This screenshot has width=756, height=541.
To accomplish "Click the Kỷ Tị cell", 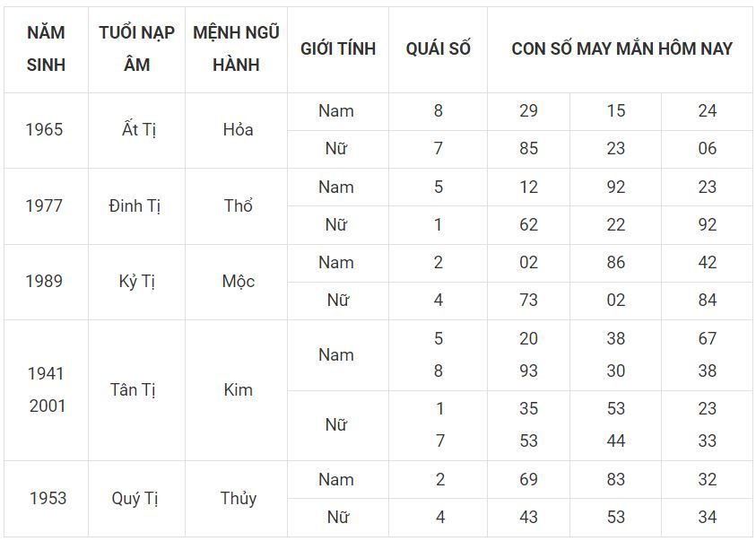I will [137, 282].
